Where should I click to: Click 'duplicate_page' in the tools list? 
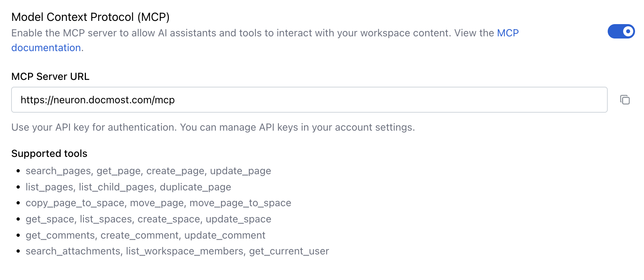[x=195, y=187]
